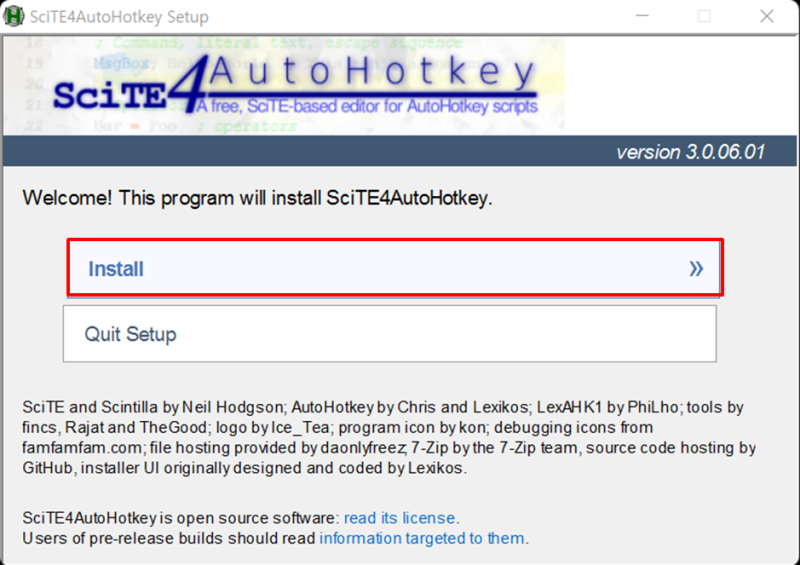Click the Quit Setup button
This screenshot has height=565, width=800.
389,334
